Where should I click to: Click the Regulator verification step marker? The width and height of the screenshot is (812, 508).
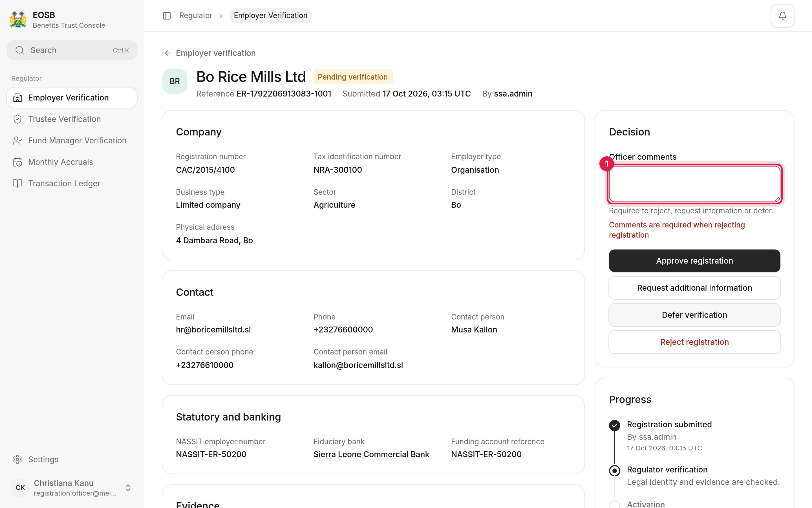click(614, 471)
